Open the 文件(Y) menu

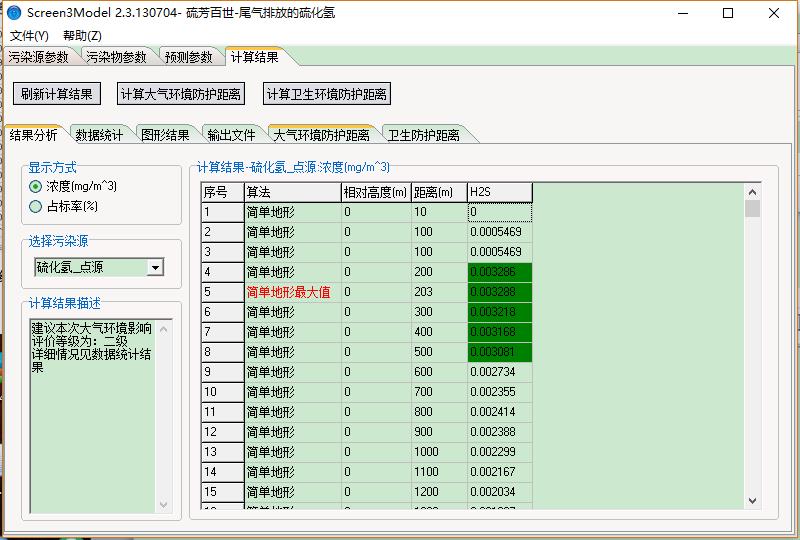tap(29, 36)
